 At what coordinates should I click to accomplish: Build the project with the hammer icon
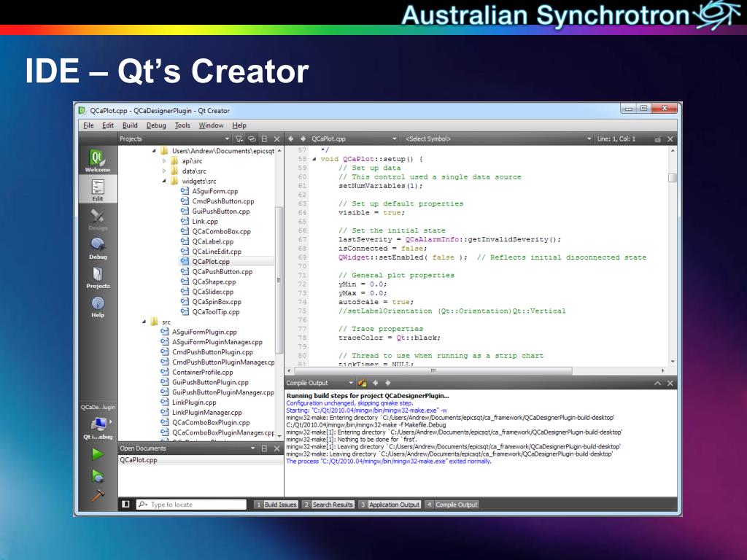pos(98,496)
